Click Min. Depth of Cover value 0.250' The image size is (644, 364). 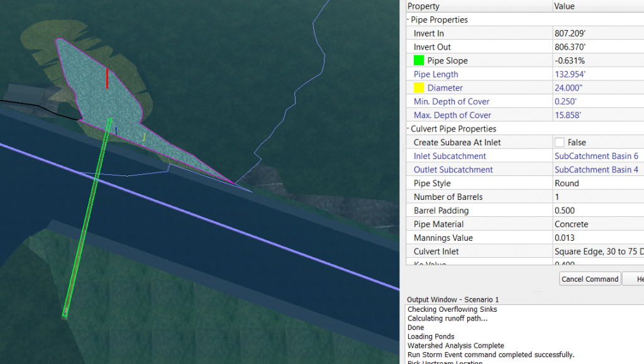point(565,101)
